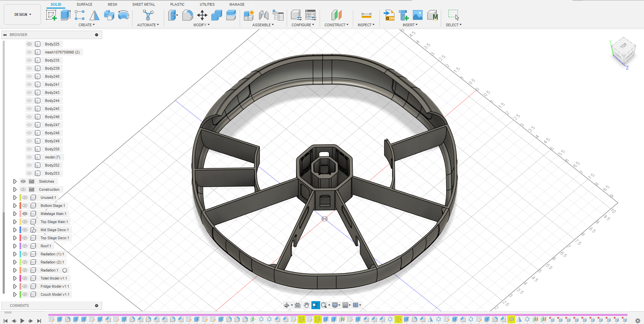Open timeline settings gear

tap(638, 321)
